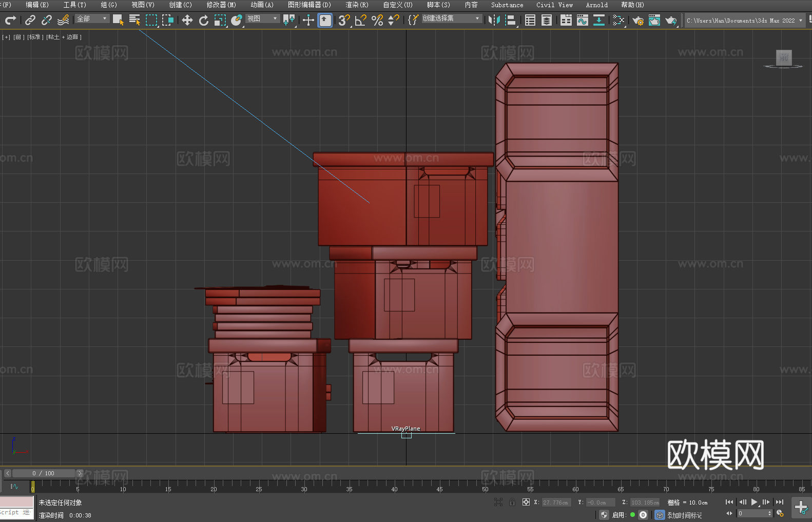The height and width of the screenshot is (522, 812).
Task: Click Go to Start playback button
Action: 729,502
